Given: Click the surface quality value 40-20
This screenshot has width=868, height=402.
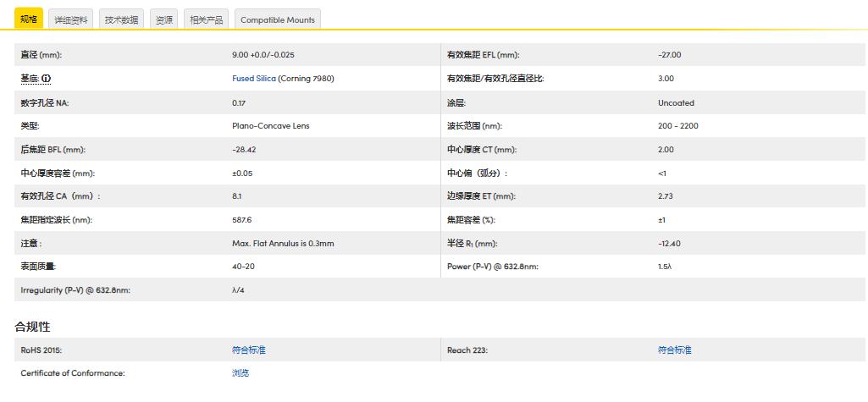Looking at the screenshot, I should [243, 267].
